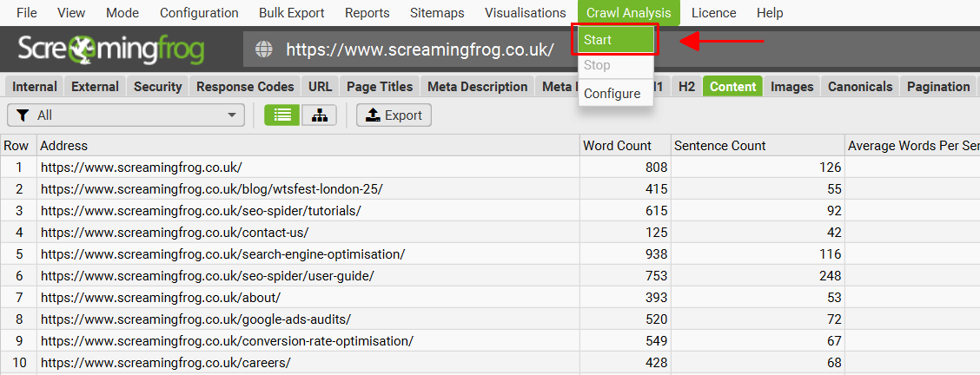This screenshot has height=375, width=980.
Task: Open the Help menu
Action: pyautogui.click(x=770, y=12)
